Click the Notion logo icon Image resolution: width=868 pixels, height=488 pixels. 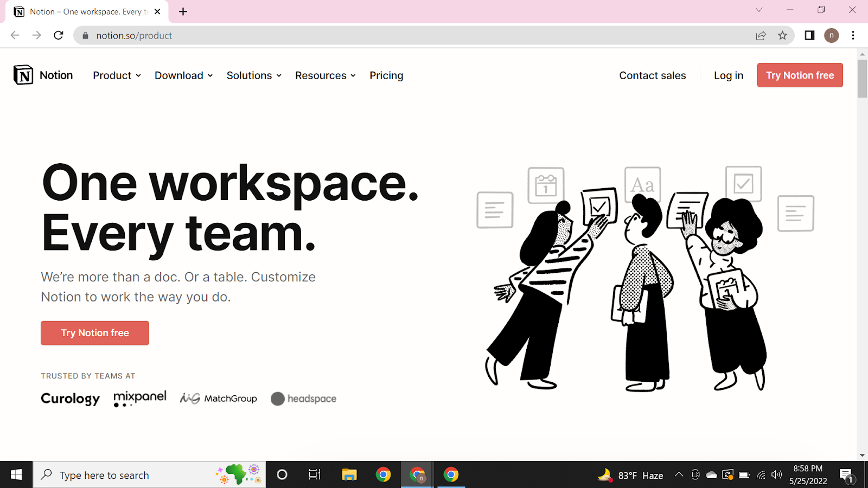pos(23,75)
